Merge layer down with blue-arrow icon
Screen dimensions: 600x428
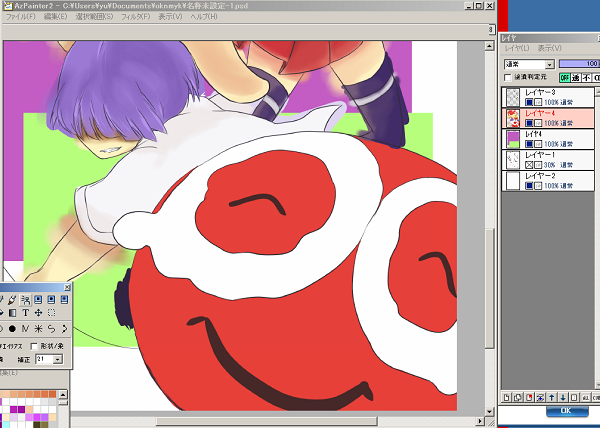tap(540, 397)
